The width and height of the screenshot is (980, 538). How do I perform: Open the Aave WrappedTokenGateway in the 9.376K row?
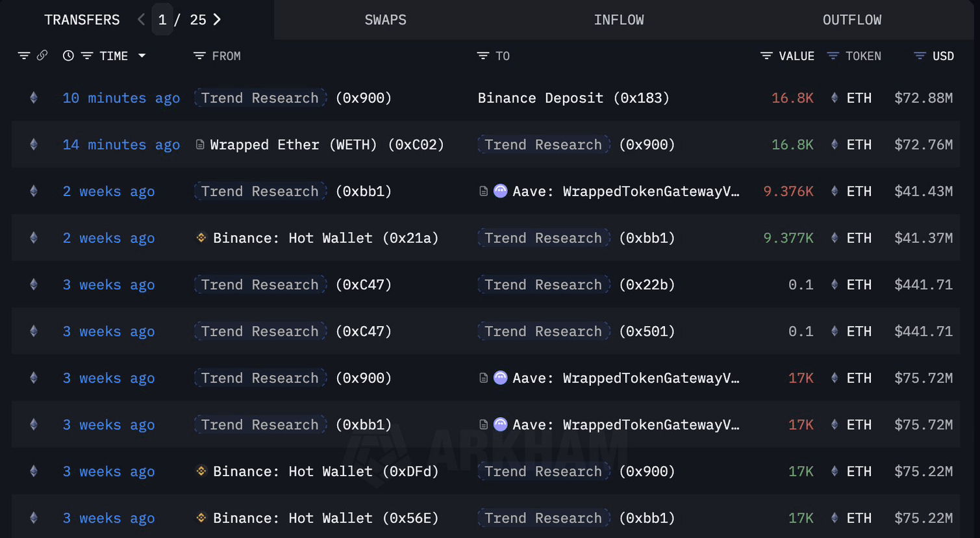click(x=626, y=192)
